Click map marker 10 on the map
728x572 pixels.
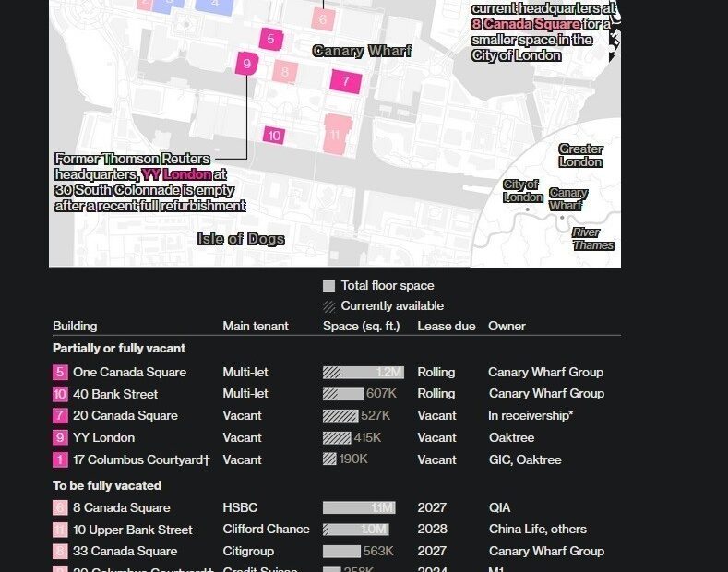pos(274,135)
